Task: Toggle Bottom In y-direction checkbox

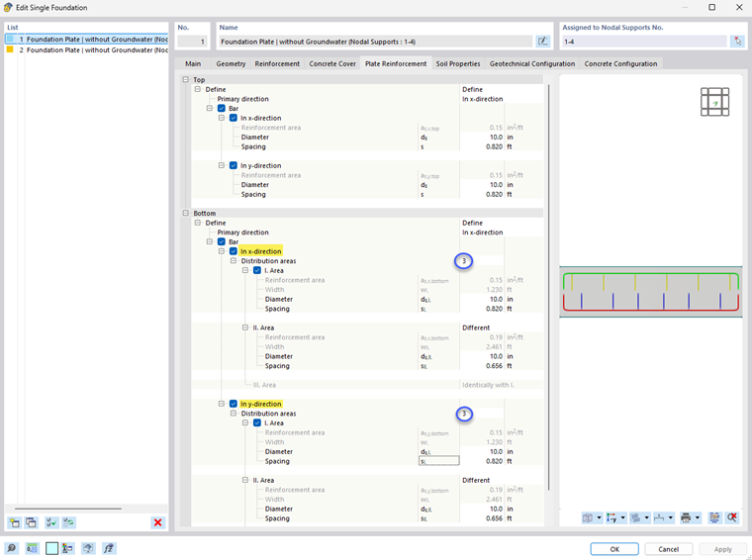Action: point(234,404)
